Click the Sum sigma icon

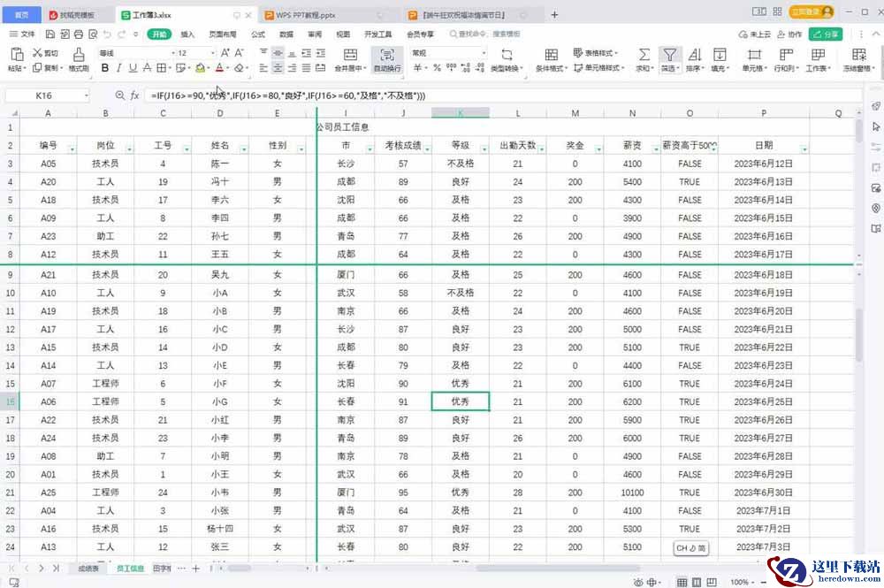click(x=644, y=55)
